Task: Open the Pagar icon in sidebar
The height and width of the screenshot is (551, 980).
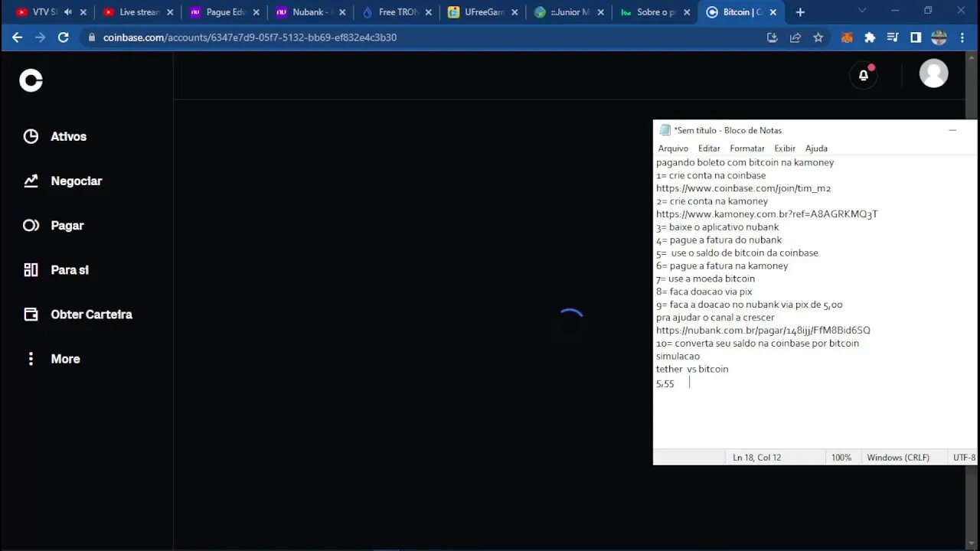Action: [x=31, y=225]
